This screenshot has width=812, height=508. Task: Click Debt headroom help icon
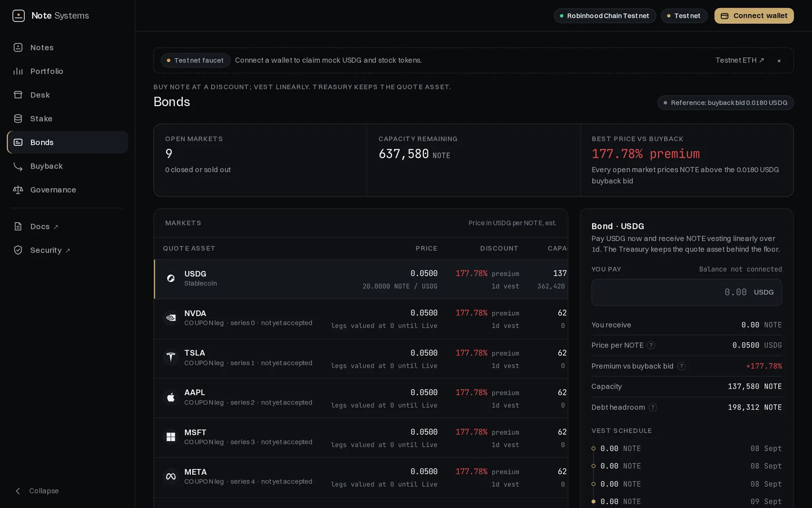coord(653,407)
